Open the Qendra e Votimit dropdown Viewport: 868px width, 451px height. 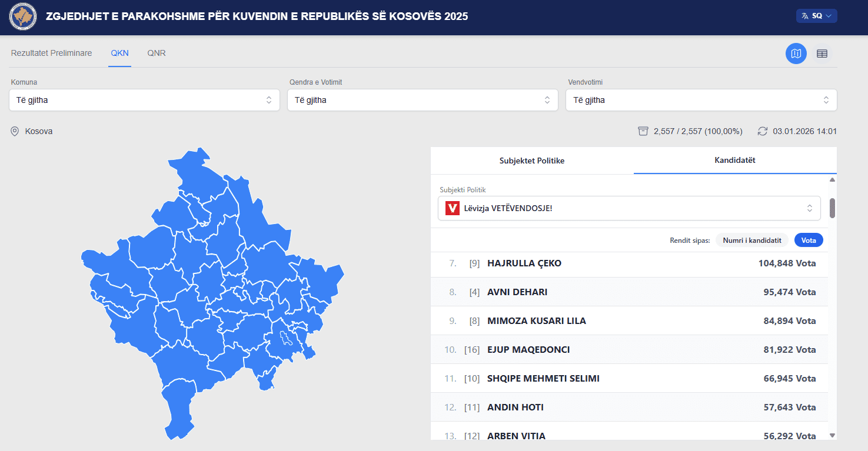click(x=423, y=100)
